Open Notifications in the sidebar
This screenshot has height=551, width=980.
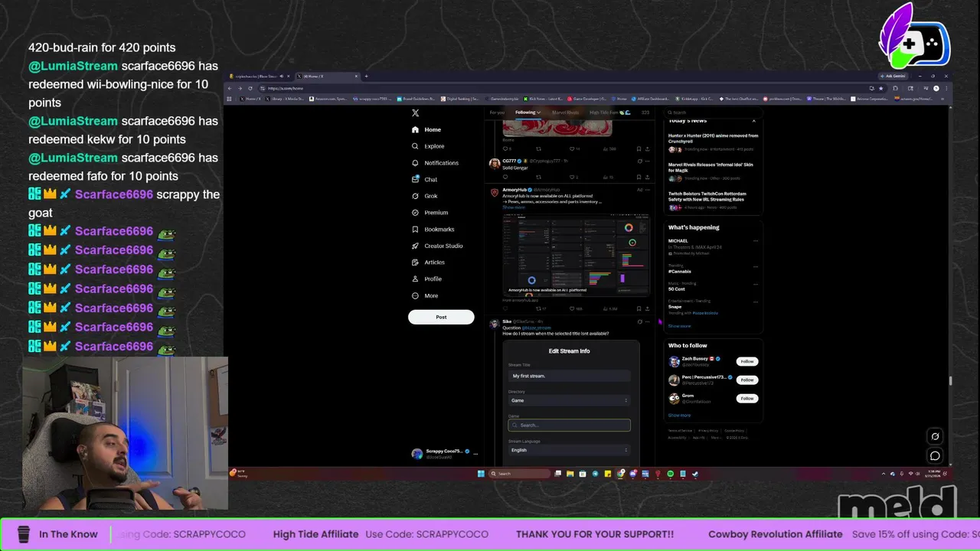pyautogui.click(x=435, y=163)
